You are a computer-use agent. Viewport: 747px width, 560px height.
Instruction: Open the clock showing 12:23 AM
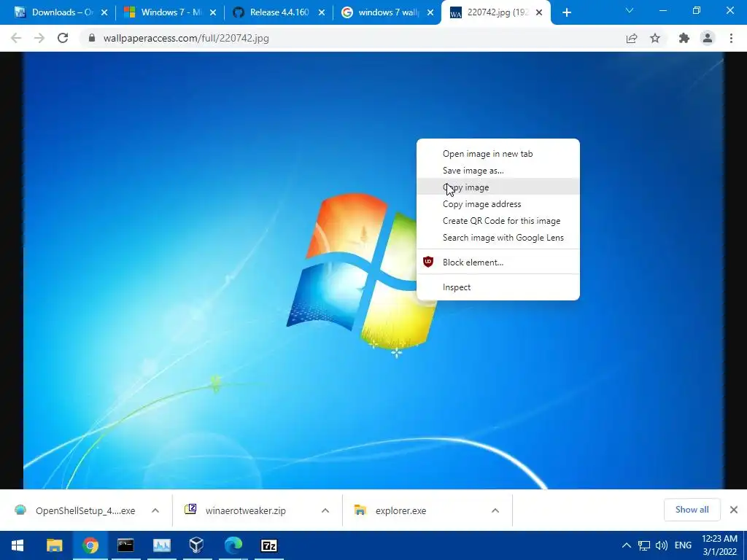point(719,545)
